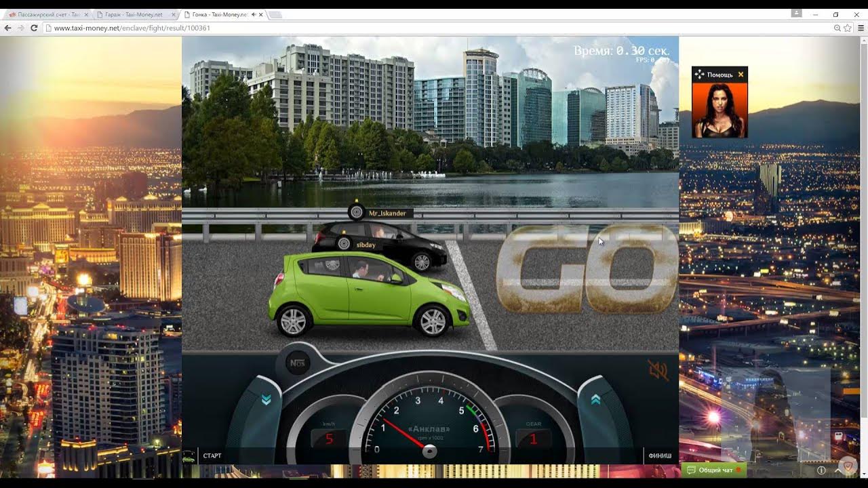
Task: Click the taxi wheel icon above Mr_Iskander
Action: [357, 211]
